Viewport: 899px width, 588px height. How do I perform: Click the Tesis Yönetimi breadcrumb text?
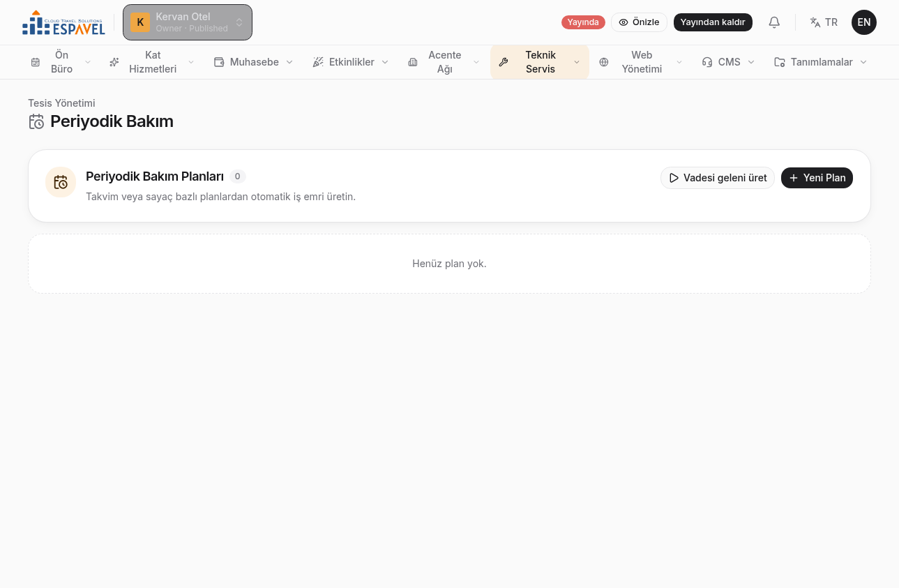click(61, 103)
